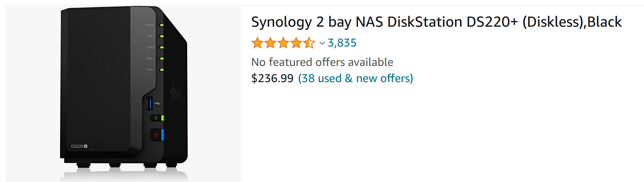Click the STATUS LED indicator on NAS
The width and height of the screenshot is (644, 182).
tap(162, 25)
